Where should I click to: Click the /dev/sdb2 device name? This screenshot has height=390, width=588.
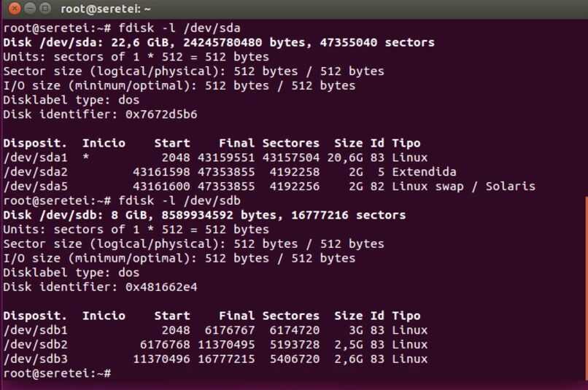[x=36, y=345]
